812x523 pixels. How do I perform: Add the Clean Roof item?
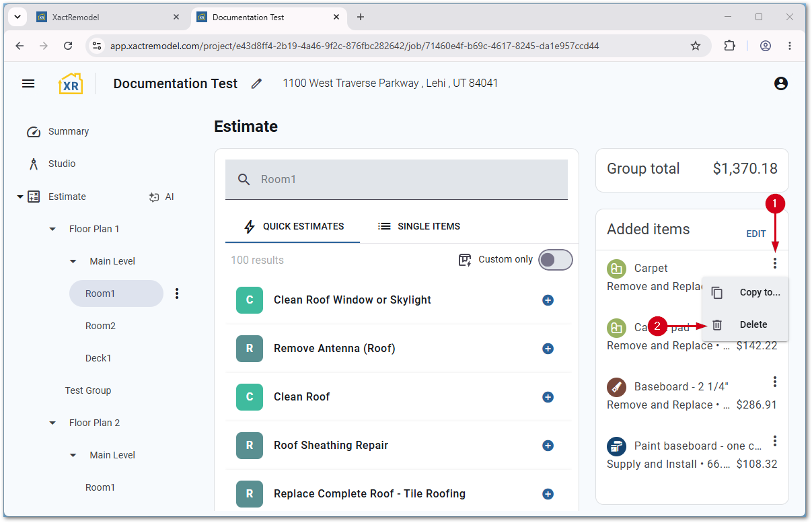[x=548, y=397]
